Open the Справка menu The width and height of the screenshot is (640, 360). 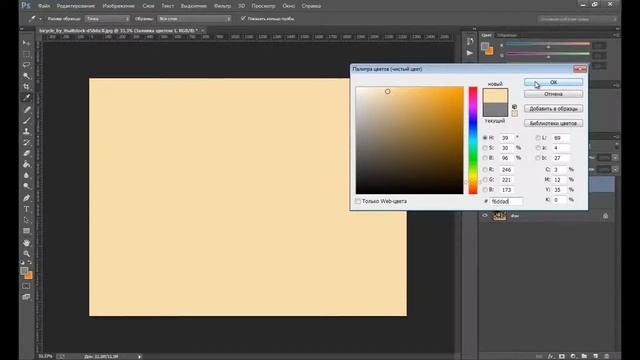(311, 6)
